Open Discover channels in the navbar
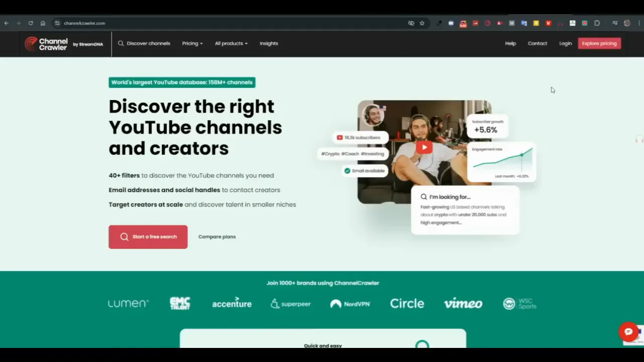 tap(148, 43)
